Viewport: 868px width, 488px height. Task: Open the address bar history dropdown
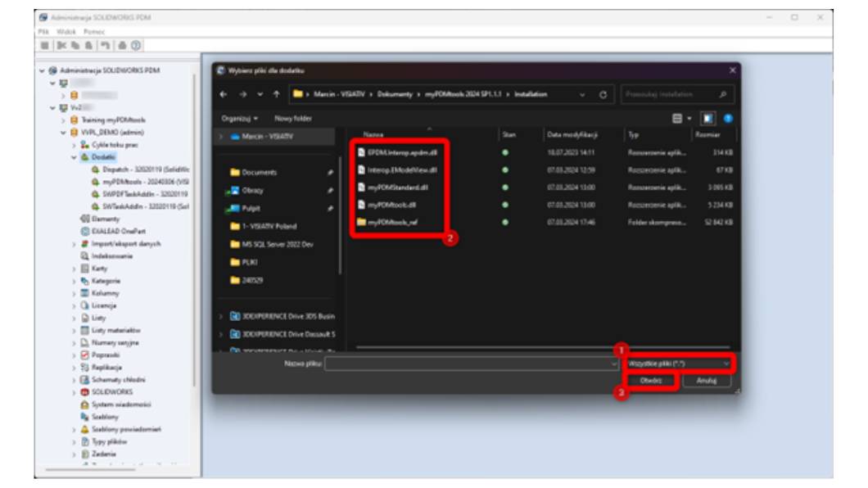(581, 95)
